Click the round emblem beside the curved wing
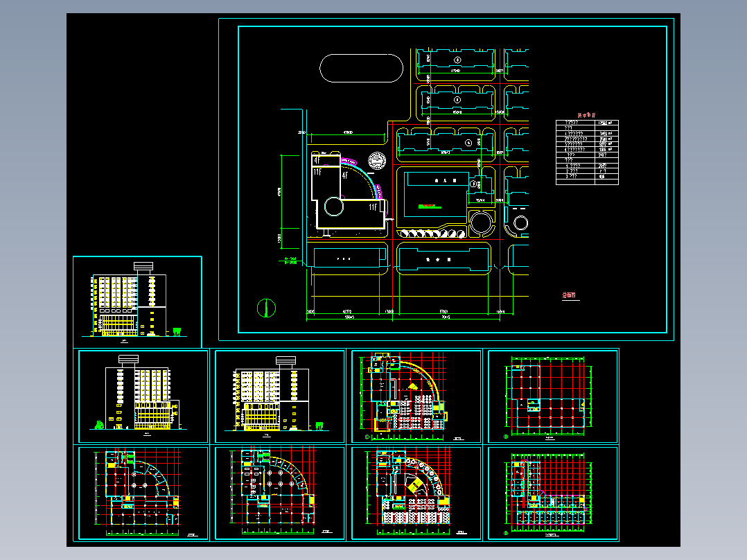The width and height of the screenshot is (747, 560). pyautogui.click(x=377, y=161)
